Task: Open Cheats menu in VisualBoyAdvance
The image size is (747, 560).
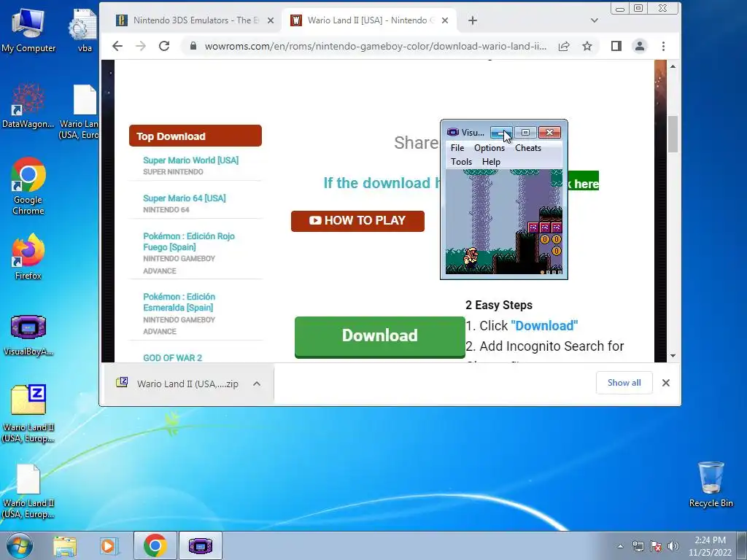Action: pos(528,148)
